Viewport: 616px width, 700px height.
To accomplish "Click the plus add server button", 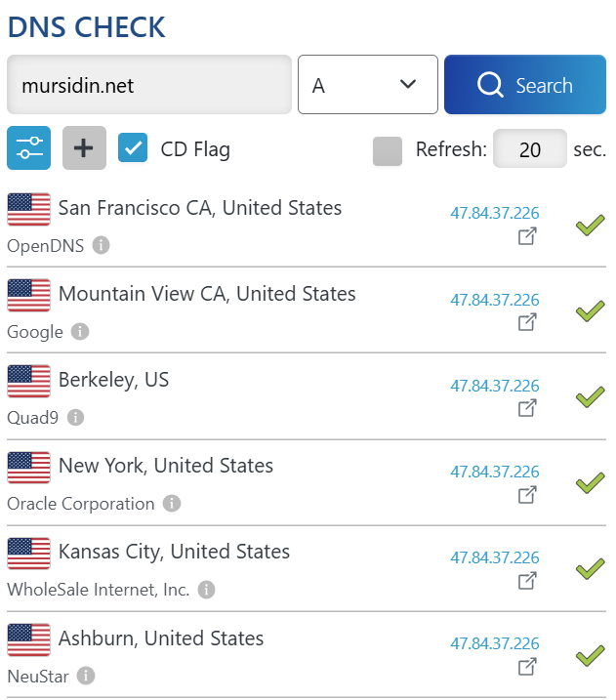I will pos(84,148).
